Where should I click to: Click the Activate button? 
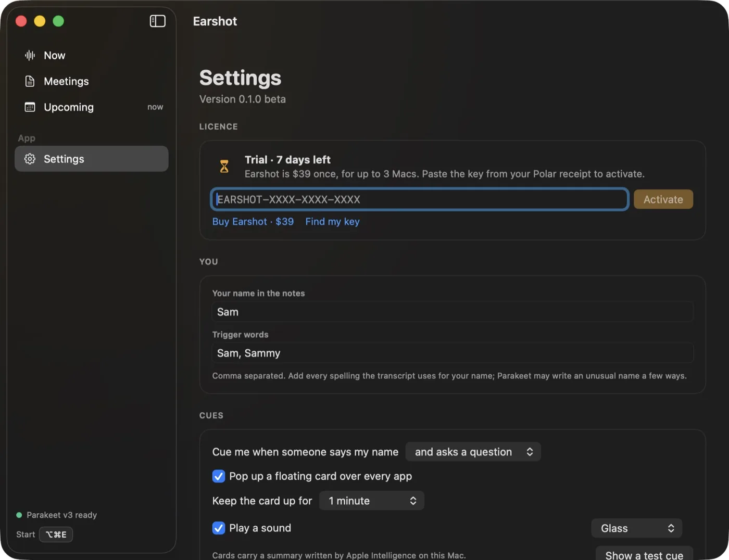(x=663, y=199)
